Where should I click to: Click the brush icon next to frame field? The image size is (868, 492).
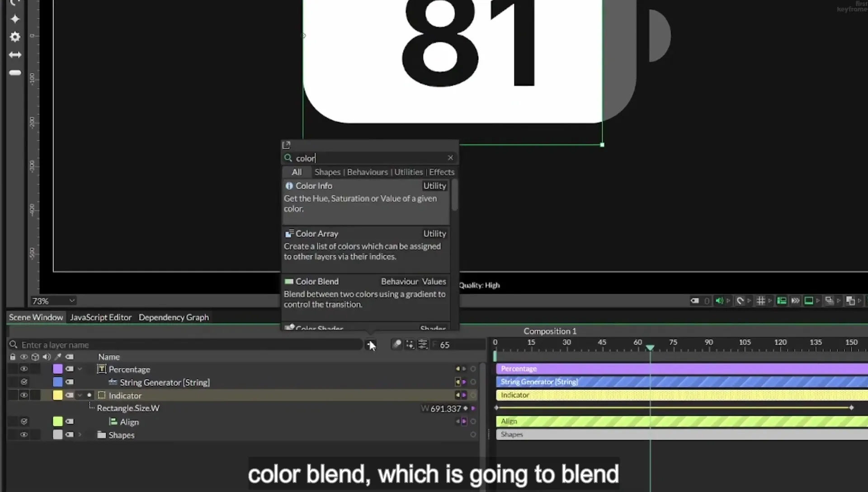(396, 345)
